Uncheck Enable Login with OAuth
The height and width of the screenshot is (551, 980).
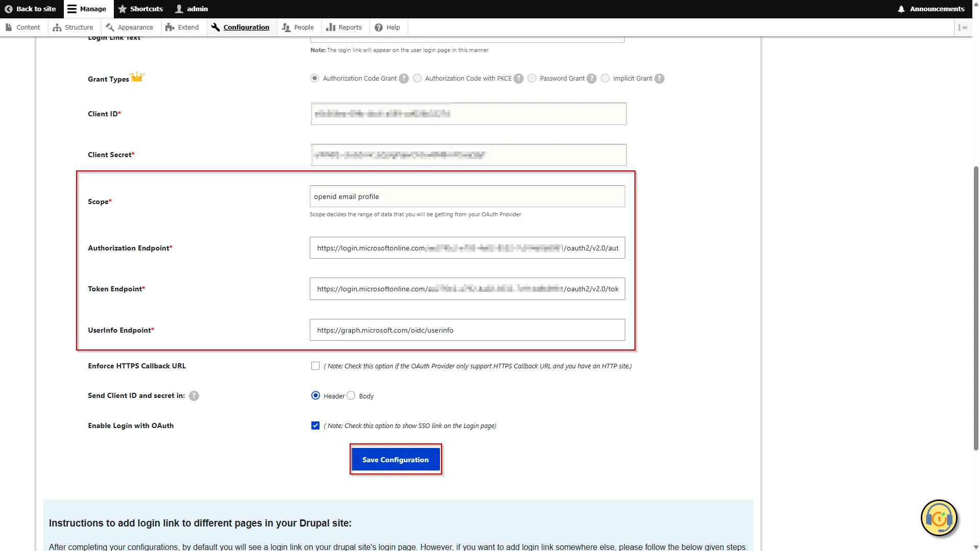point(315,425)
